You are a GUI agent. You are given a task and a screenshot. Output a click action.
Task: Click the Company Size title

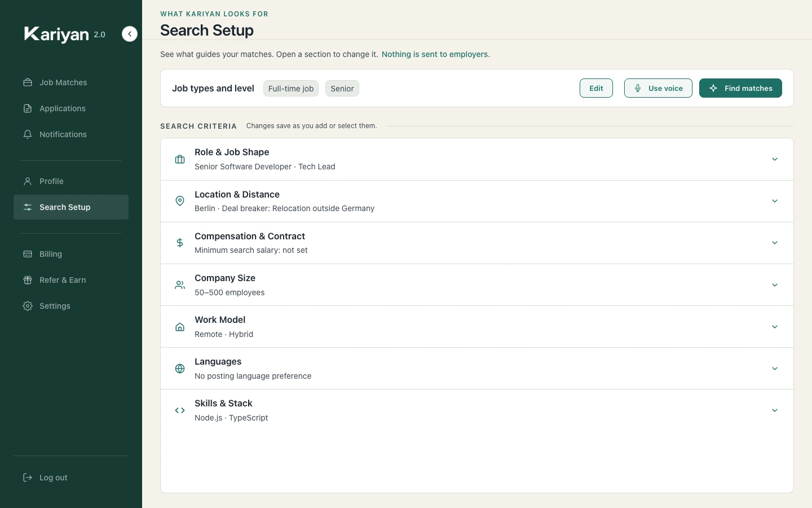click(x=225, y=278)
